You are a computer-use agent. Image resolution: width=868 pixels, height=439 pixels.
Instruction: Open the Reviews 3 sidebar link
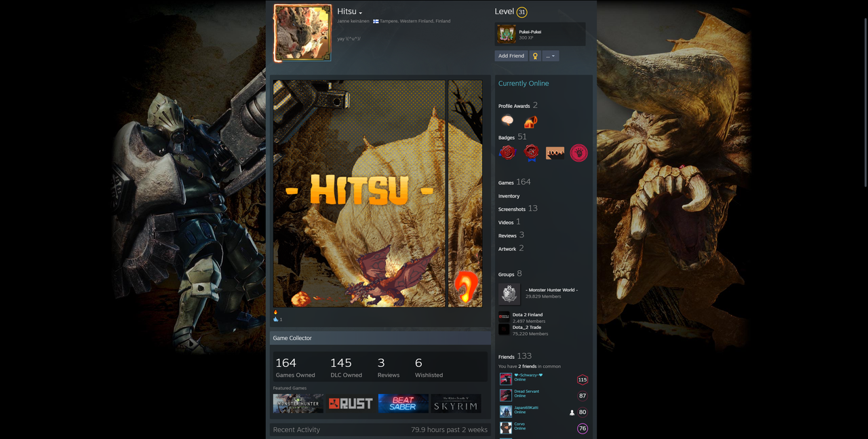[511, 235]
